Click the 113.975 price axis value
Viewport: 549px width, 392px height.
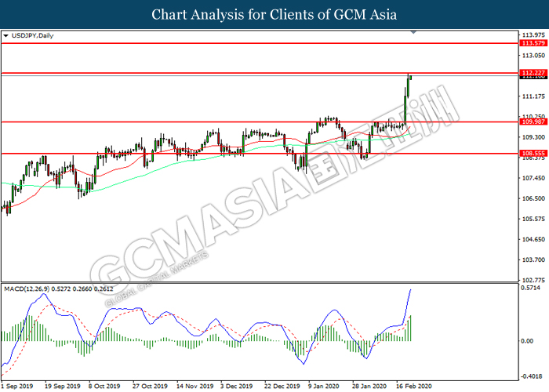coord(533,34)
